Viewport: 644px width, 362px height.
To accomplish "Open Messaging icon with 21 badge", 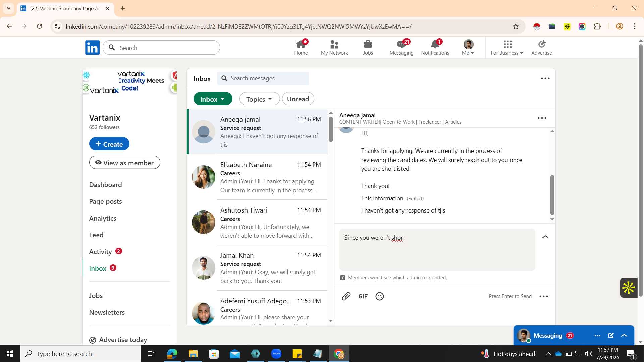I will [x=401, y=47].
